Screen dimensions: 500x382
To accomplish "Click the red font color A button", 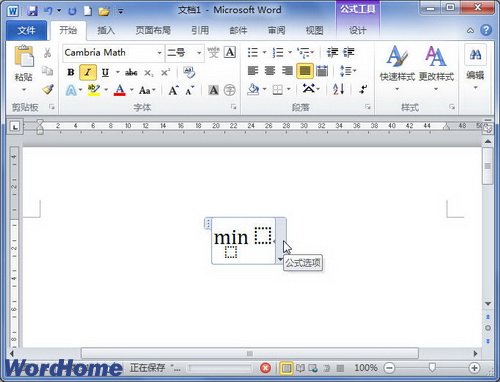I will [x=120, y=90].
